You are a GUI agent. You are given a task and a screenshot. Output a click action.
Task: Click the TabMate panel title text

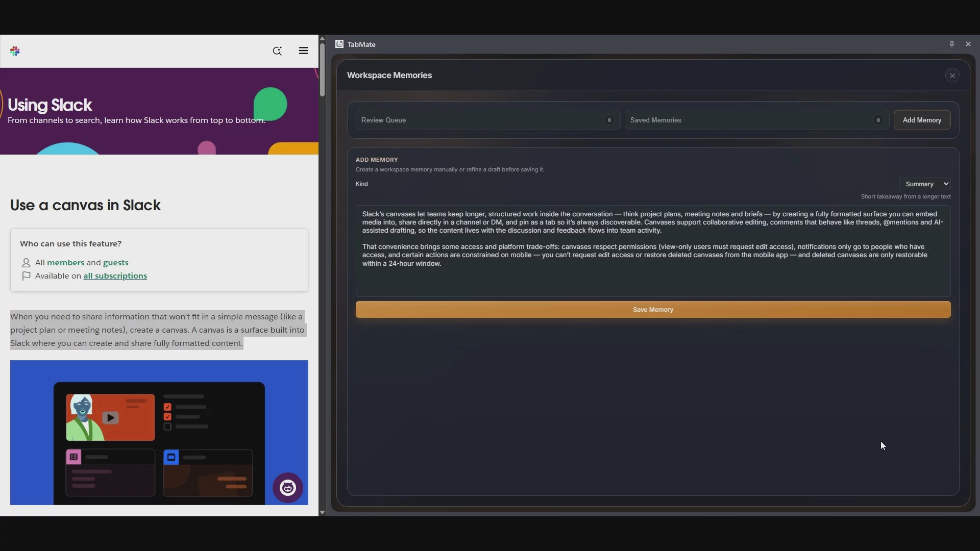pos(361,44)
